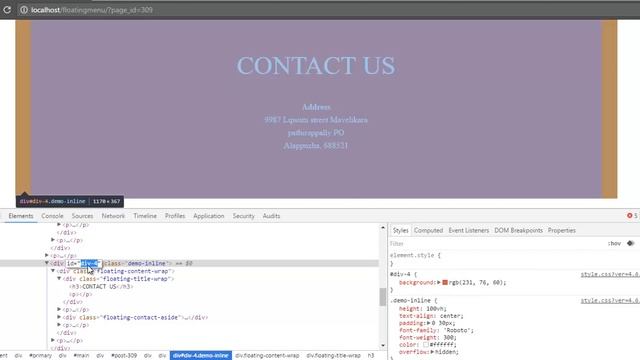This screenshot has width=640, height=360.
Task: Click the Elements panel scrollbar up arrow
Action: click(x=383, y=227)
